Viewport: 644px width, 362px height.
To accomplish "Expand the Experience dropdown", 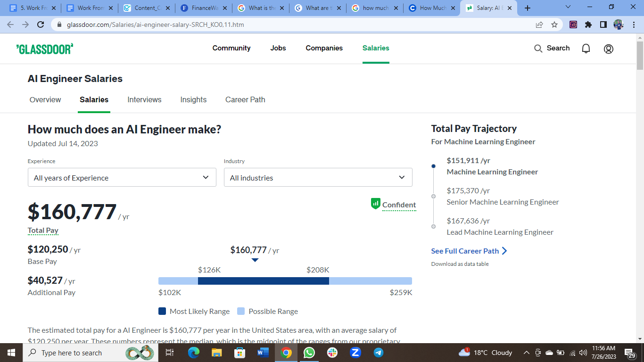I will pyautogui.click(x=122, y=177).
